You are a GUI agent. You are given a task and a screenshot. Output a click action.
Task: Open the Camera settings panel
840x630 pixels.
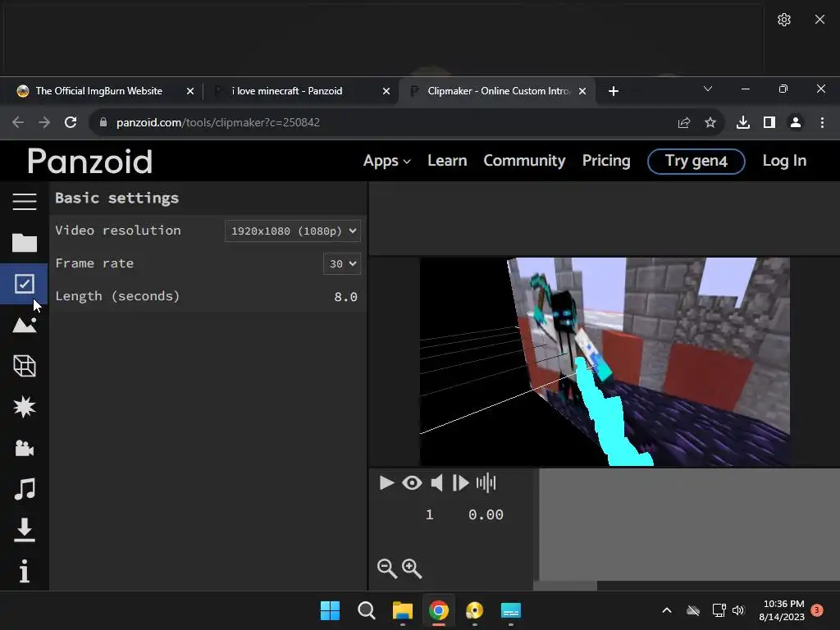pyautogui.click(x=24, y=448)
